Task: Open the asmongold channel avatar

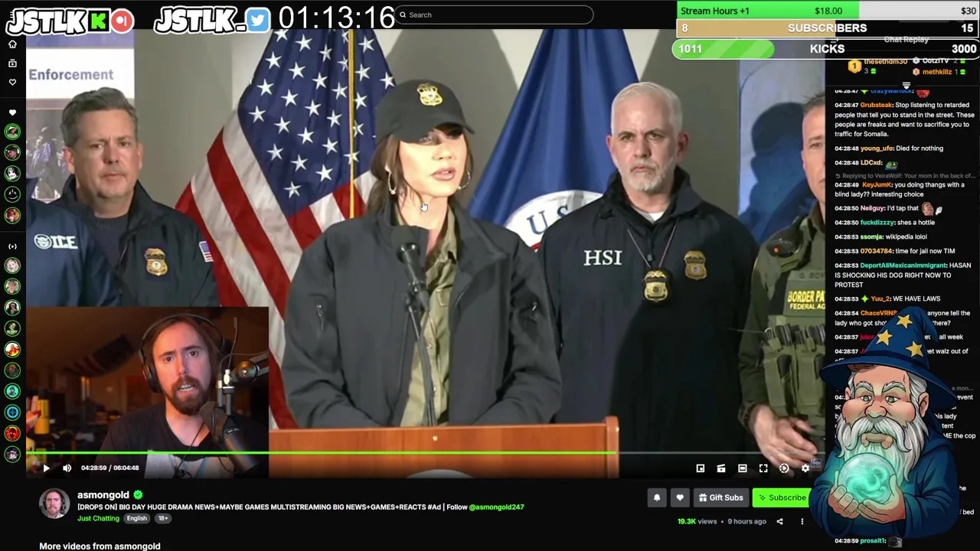Action: (54, 504)
